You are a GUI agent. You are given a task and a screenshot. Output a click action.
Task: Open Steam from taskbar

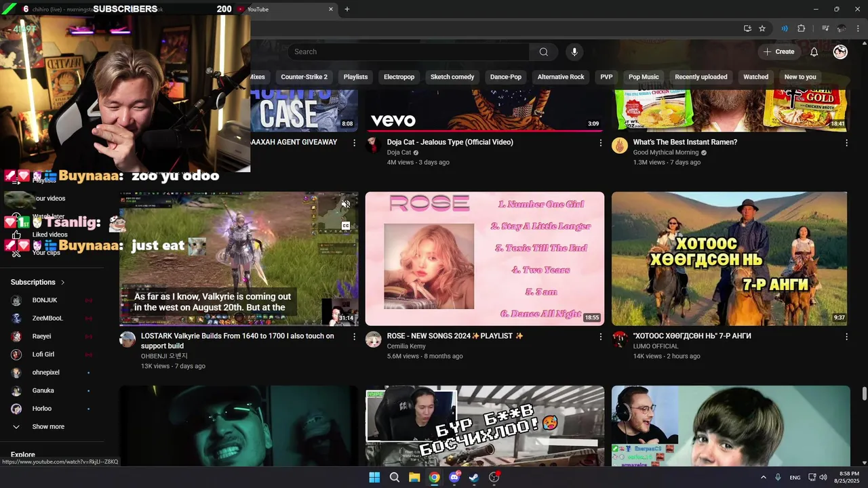point(474,477)
